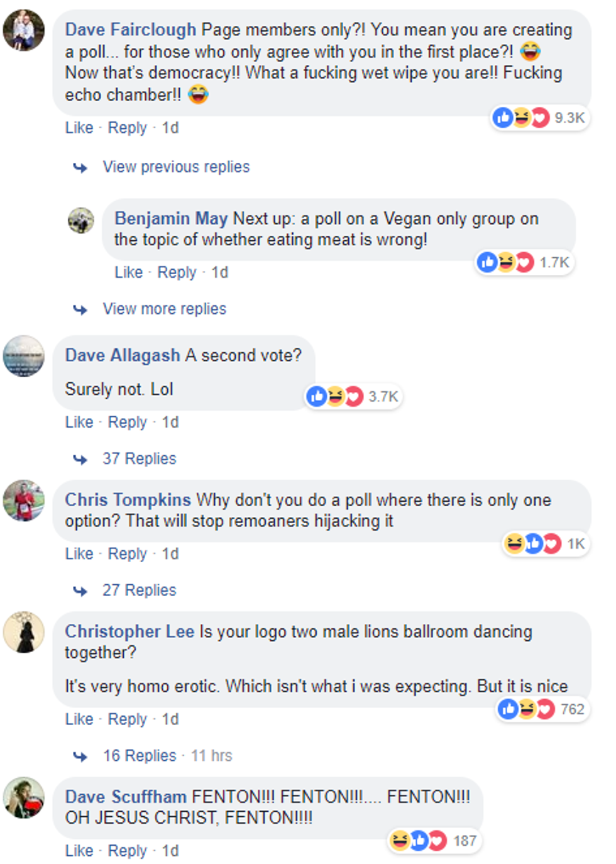Show reactions on Dave Allagash's comment
This screenshot has height=864, width=616.
pos(353,396)
